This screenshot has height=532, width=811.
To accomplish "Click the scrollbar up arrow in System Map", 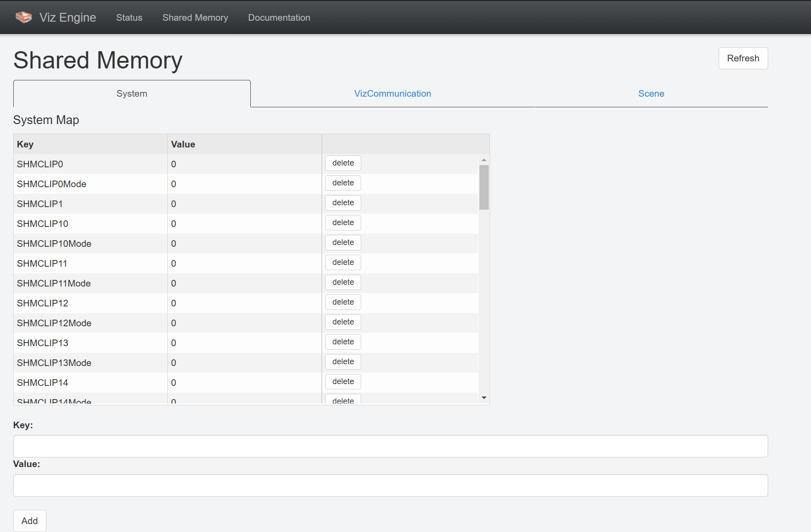I will pos(484,160).
